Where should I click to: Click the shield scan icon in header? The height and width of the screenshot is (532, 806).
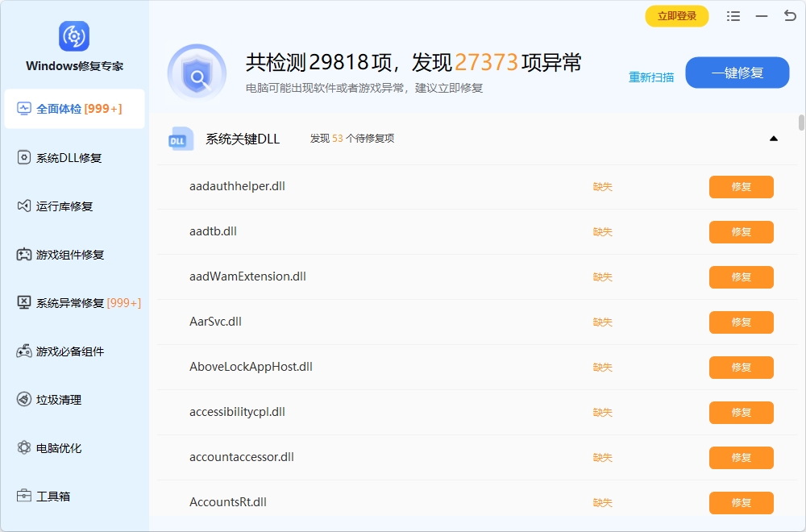point(197,73)
